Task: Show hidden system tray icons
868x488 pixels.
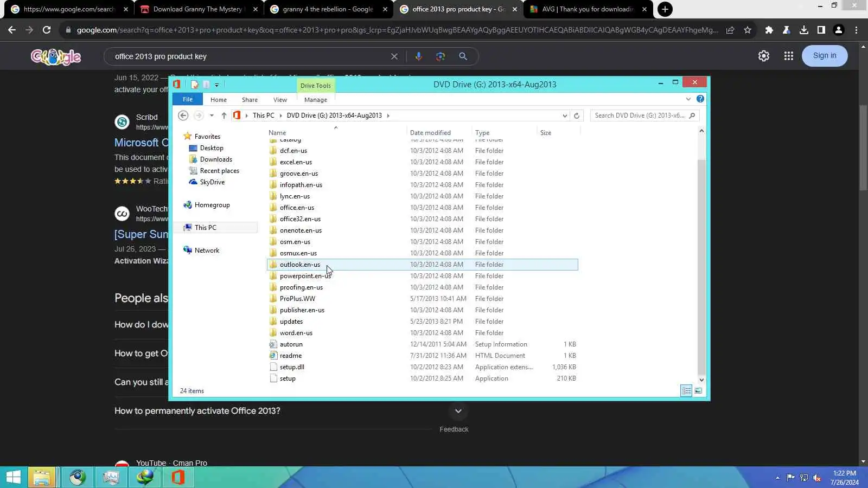Action: [x=777, y=478]
